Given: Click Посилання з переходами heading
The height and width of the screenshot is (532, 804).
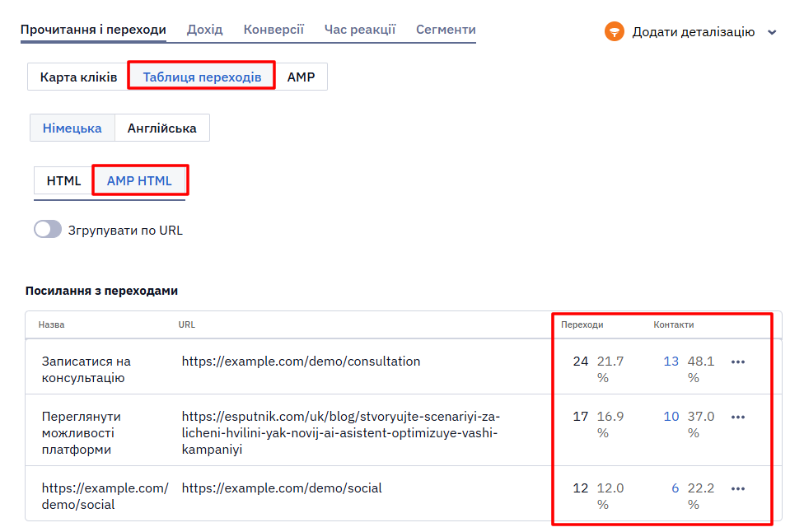Looking at the screenshot, I should pos(101,291).
